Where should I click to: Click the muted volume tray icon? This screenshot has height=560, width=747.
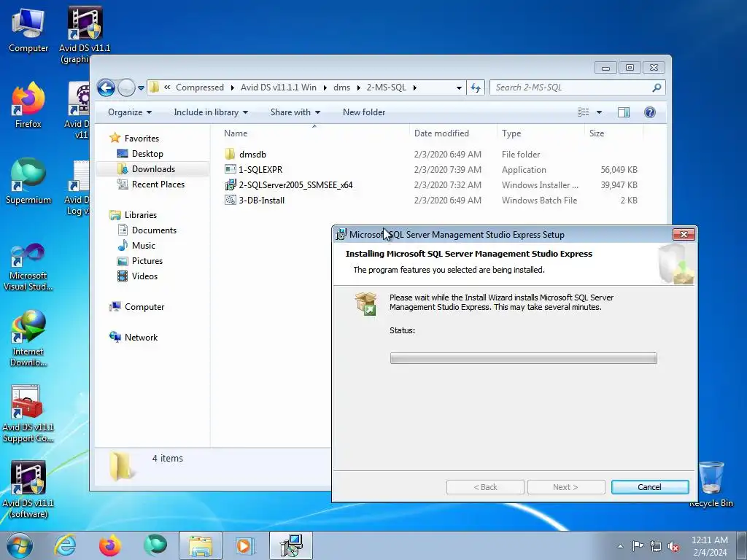click(x=673, y=546)
